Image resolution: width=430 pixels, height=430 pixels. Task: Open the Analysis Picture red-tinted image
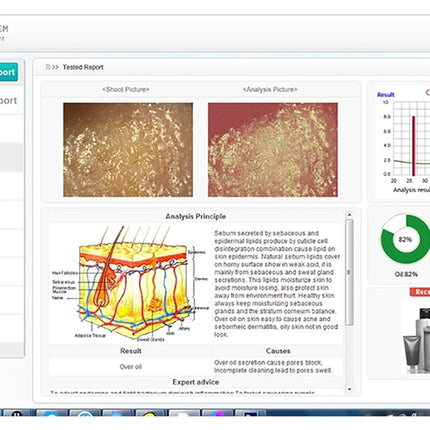(x=273, y=150)
